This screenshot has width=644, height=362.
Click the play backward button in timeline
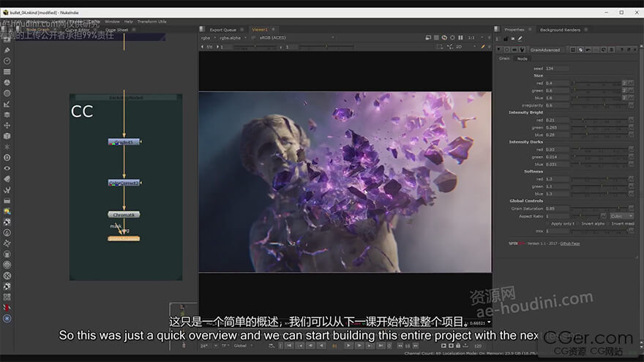[x=321, y=346]
